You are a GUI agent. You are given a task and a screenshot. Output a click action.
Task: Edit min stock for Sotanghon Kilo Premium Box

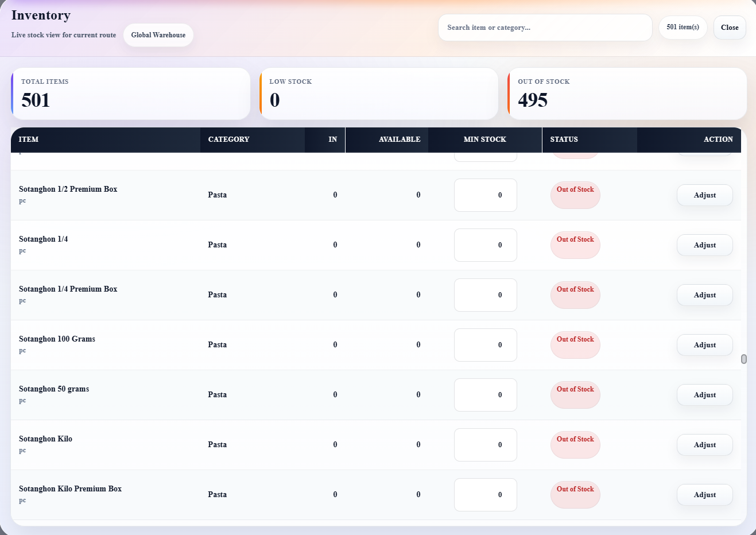[x=486, y=495]
